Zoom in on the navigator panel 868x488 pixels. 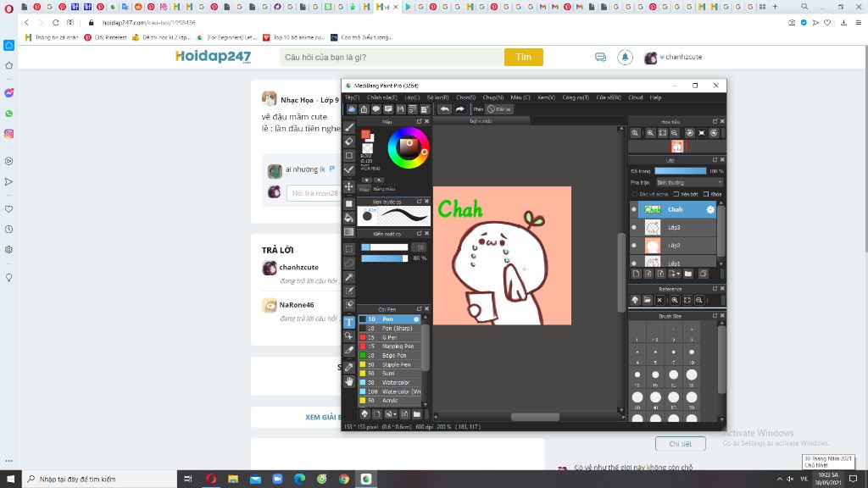[650, 133]
